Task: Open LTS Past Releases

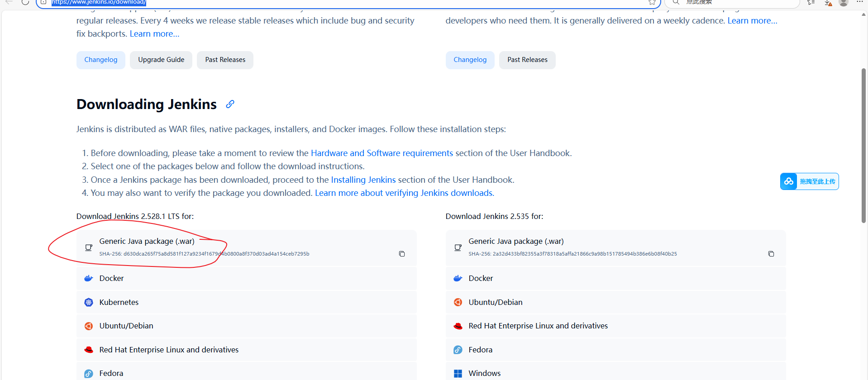Action: coord(225,60)
